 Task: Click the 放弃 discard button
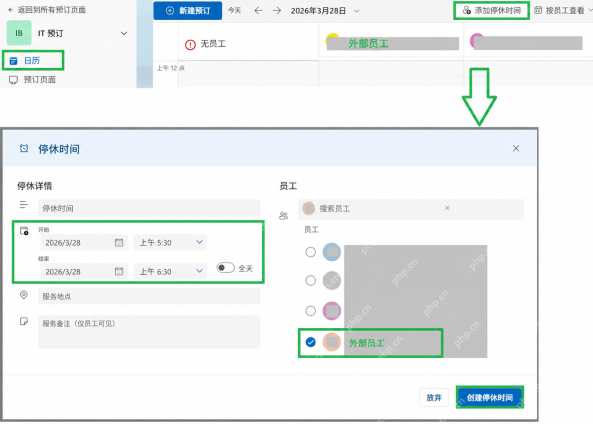[434, 398]
